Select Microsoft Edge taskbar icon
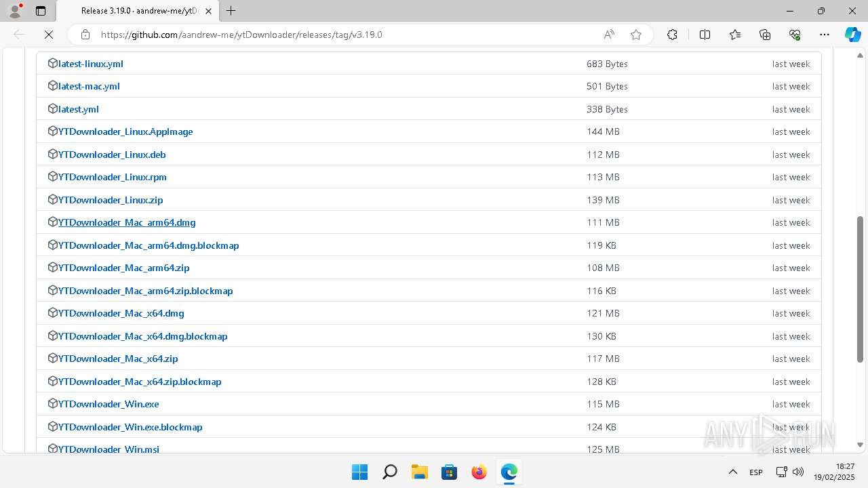Image resolution: width=868 pixels, height=488 pixels. [x=509, y=472]
